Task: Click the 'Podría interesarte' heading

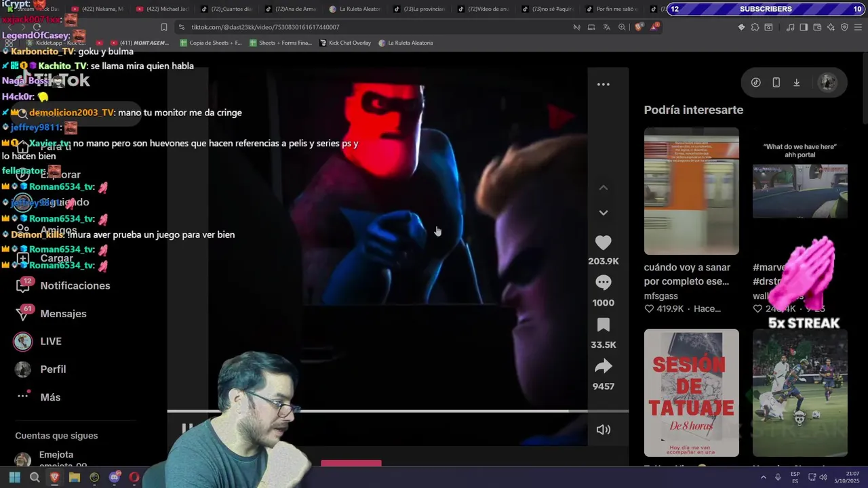Action: click(x=693, y=110)
